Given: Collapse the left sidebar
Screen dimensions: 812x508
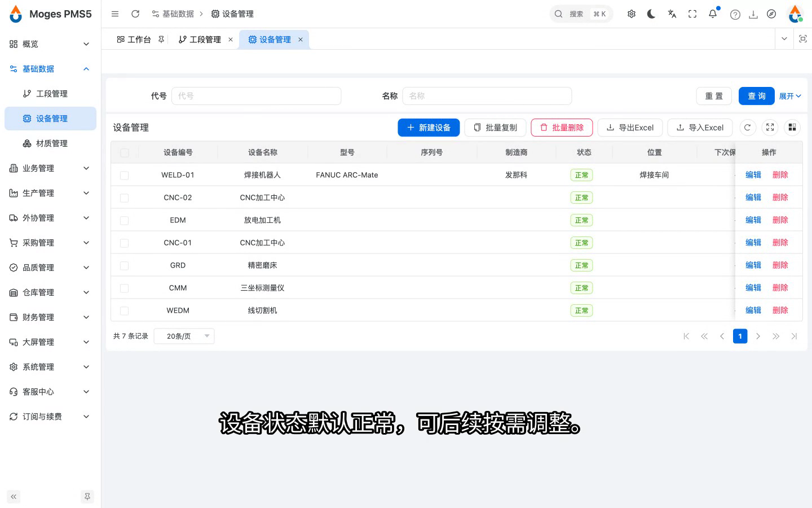Looking at the screenshot, I should [x=14, y=497].
